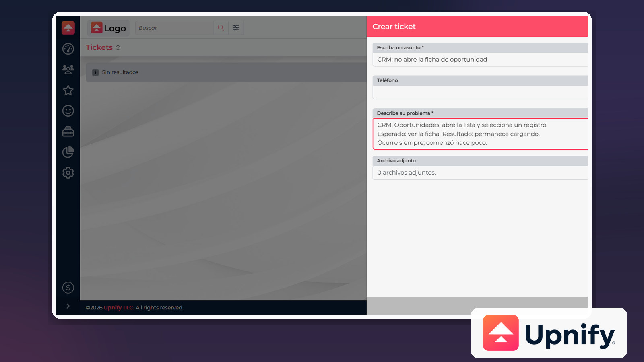Click the Describa su problema text area
Image resolution: width=644 pixels, height=362 pixels.
pos(480,134)
